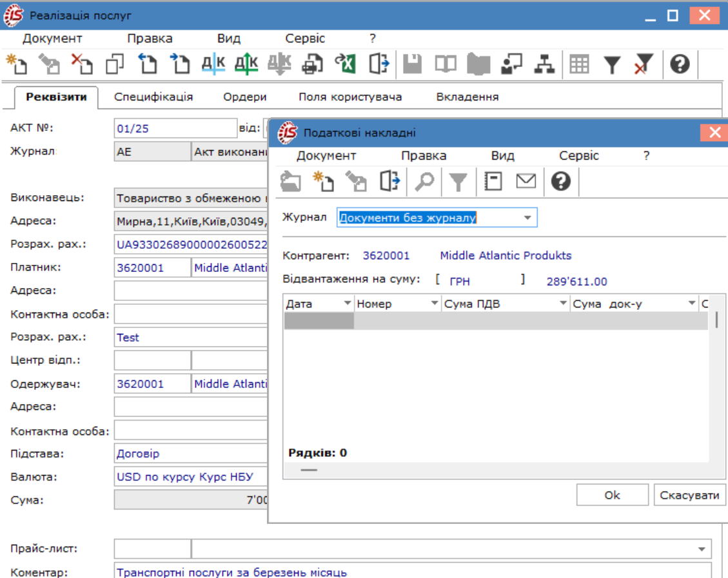This screenshot has height=578, width=728.
Task: Open the ? help menu in Податкові накладні dialog
Action: 646,156
